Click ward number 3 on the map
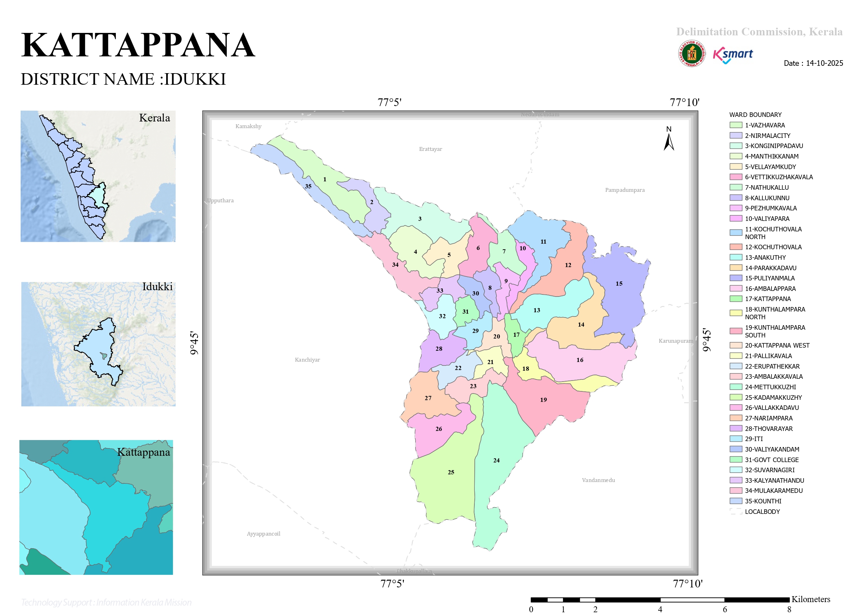This screenshot has height=614, width=868. [x=419, y=219]
